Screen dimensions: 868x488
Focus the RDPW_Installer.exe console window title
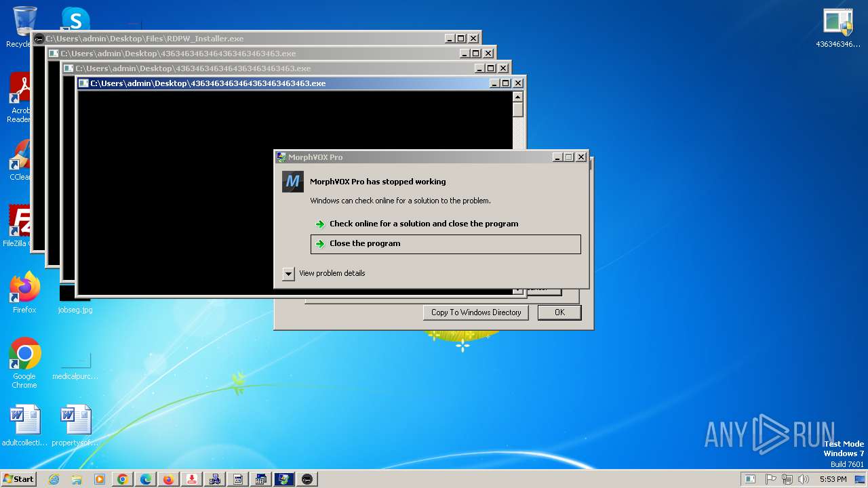(x=144, y=39)
